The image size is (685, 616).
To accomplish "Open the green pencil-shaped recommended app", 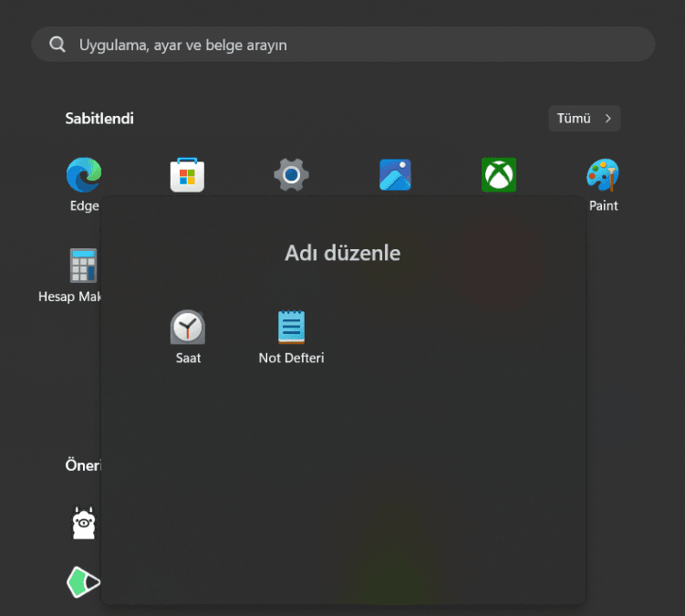I will coord(84,581).
